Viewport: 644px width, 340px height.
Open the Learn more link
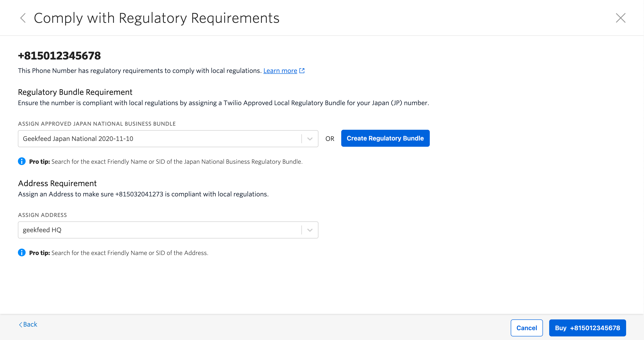tap(280, 71)
